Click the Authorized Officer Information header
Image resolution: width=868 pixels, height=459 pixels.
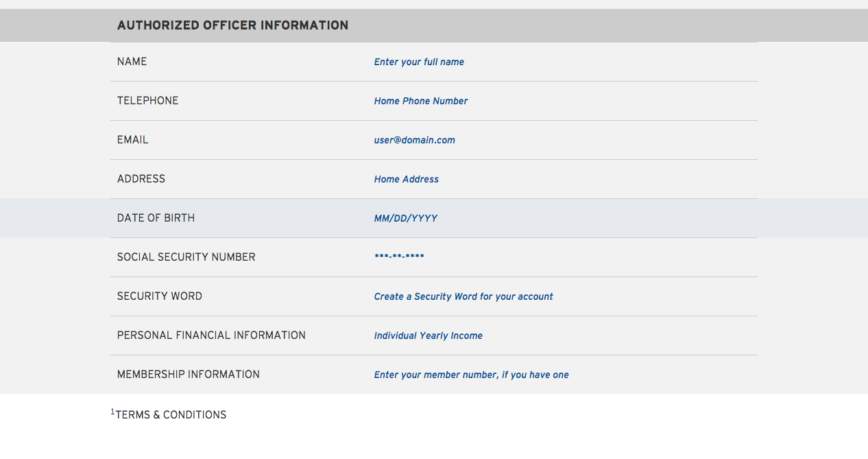[232, 25]
